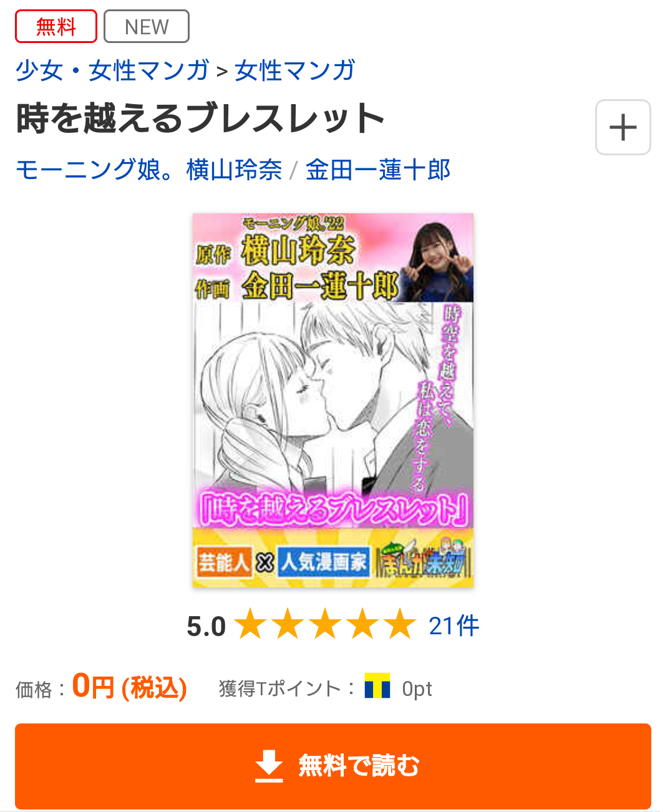Click the 5.0 rating score

(206, 626)
